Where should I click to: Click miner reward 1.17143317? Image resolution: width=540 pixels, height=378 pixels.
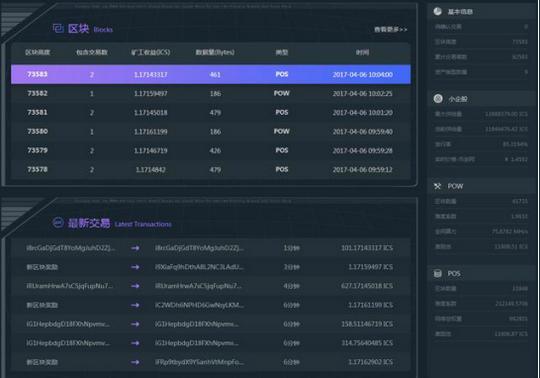point(150,75)
